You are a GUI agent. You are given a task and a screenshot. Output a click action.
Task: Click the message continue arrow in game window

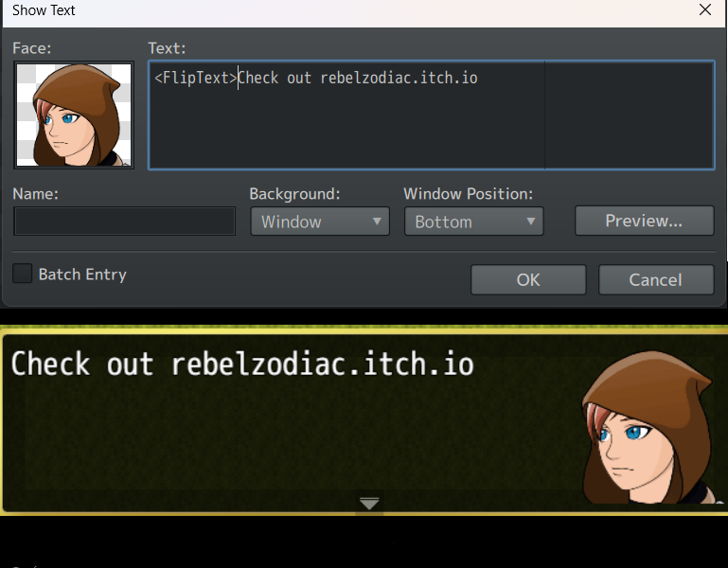[369, 504]
